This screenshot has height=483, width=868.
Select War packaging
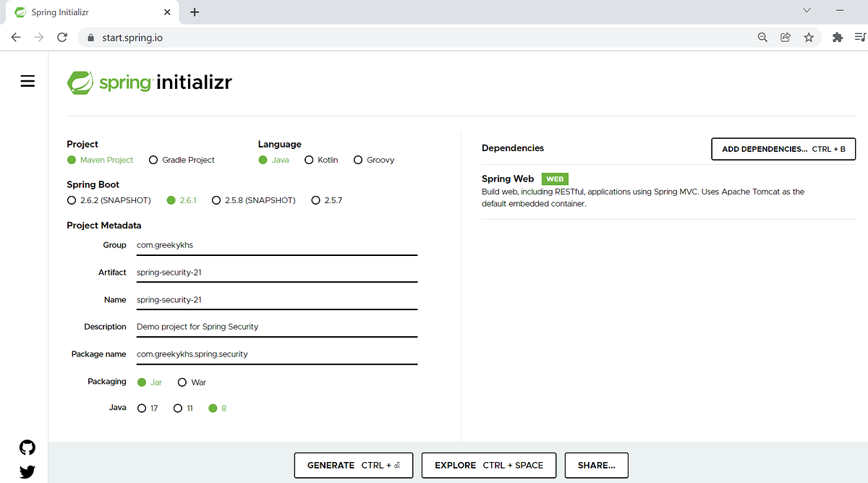[182, 382]
